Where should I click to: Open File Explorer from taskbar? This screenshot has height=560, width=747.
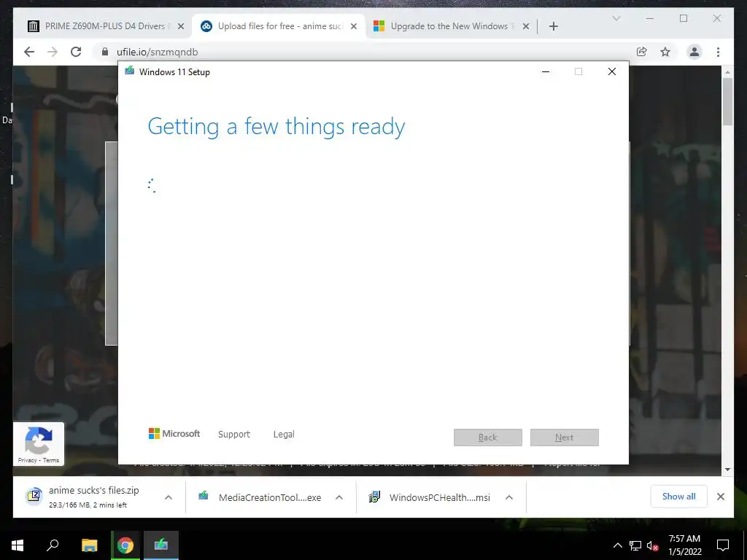(89, 545)
